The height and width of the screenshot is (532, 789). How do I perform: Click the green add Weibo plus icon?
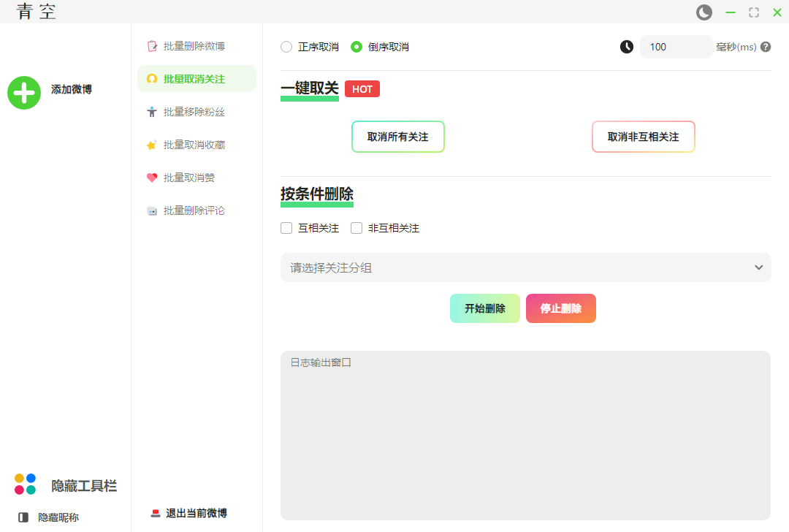(24, 93)
